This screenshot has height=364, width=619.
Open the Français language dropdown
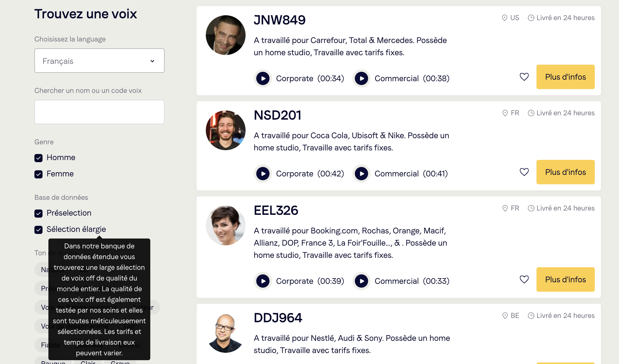click(99, 61)
